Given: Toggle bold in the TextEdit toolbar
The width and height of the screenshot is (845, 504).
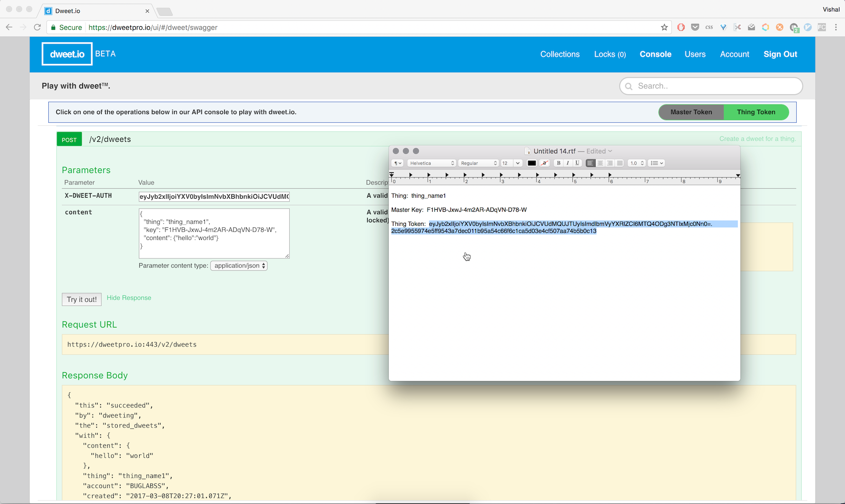Looking at the screenshot, I should (558, 163).
